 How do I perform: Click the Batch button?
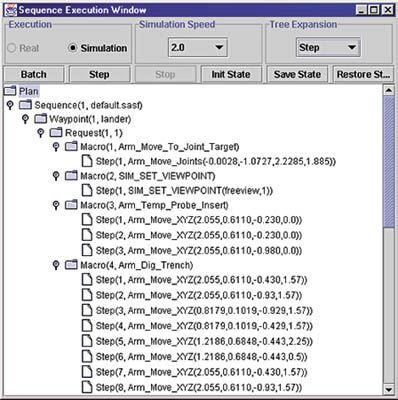pyautogui.click(x=33, y=74)
